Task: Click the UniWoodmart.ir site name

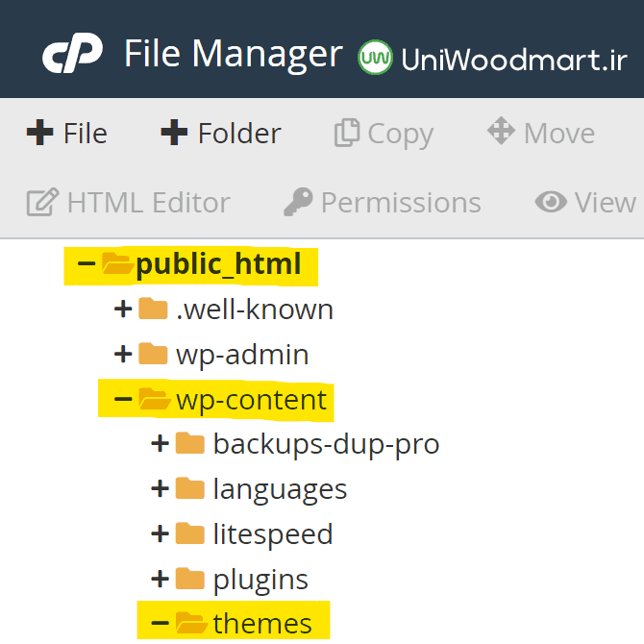Action: coord(514,60)
